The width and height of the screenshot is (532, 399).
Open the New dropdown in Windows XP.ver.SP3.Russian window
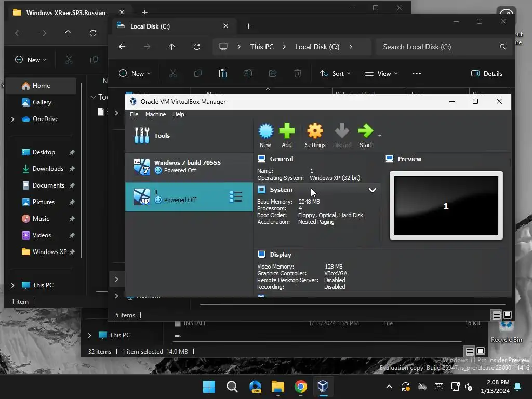31,60
